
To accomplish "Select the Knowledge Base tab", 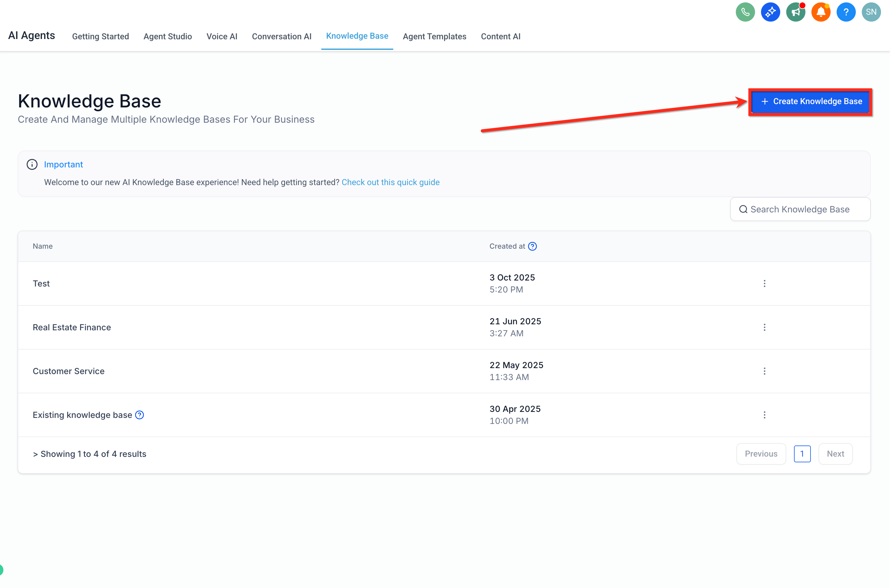I will pyautogui.click(x=357, y=36).
